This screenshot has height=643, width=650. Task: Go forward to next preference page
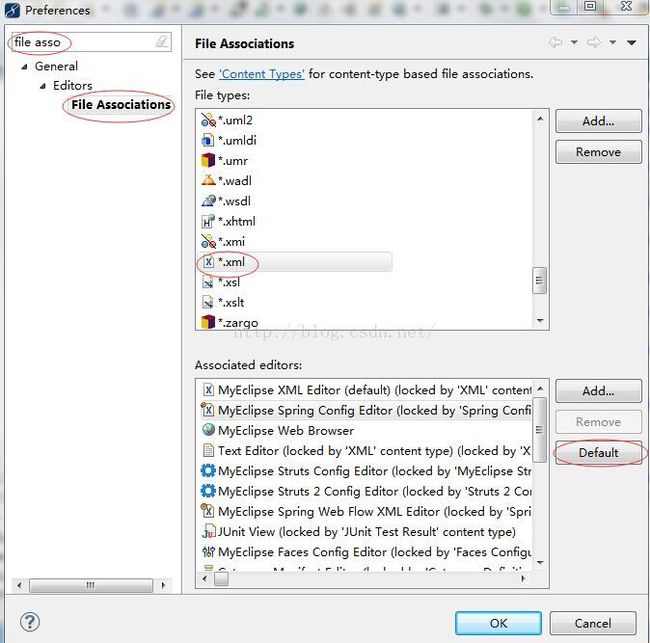point(594,42)
